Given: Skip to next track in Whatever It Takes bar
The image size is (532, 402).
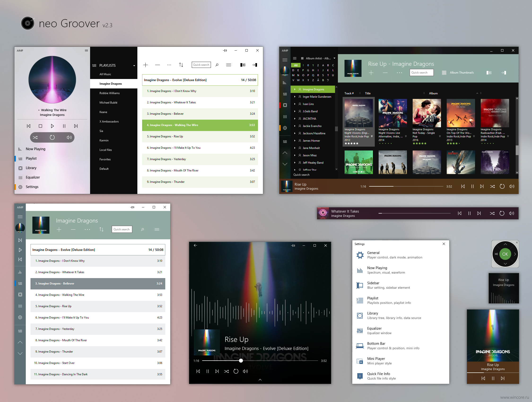Looking at the screenshot, I should coord(479,213).
